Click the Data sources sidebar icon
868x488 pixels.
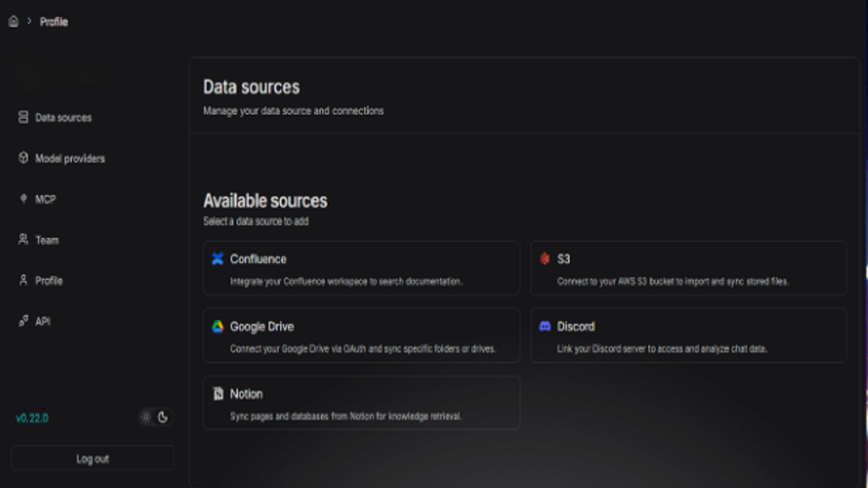tap(23, 117)
